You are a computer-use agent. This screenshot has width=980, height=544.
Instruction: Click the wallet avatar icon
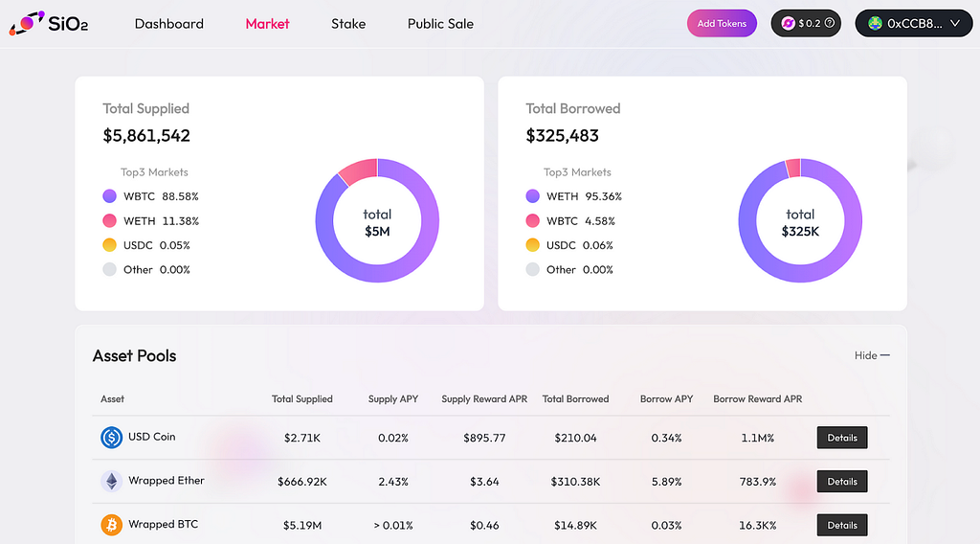(875, 23)
